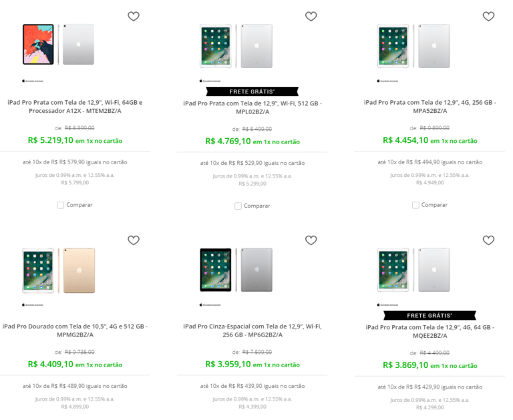The image size is (513, 420).
Task: Check Comparar box for iPad Pro MTEM2BZ/A
Action: pos(61,205)
